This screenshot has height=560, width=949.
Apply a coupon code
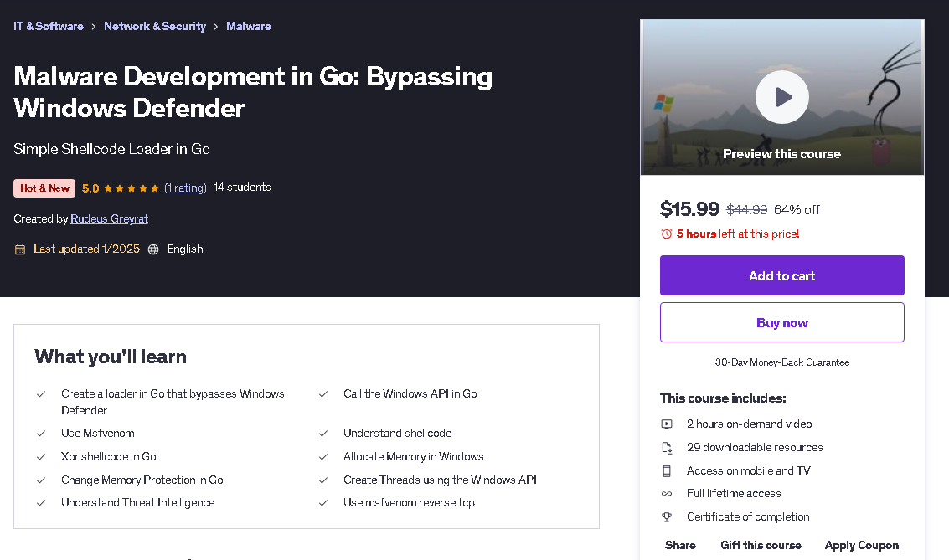click(862, 545)
